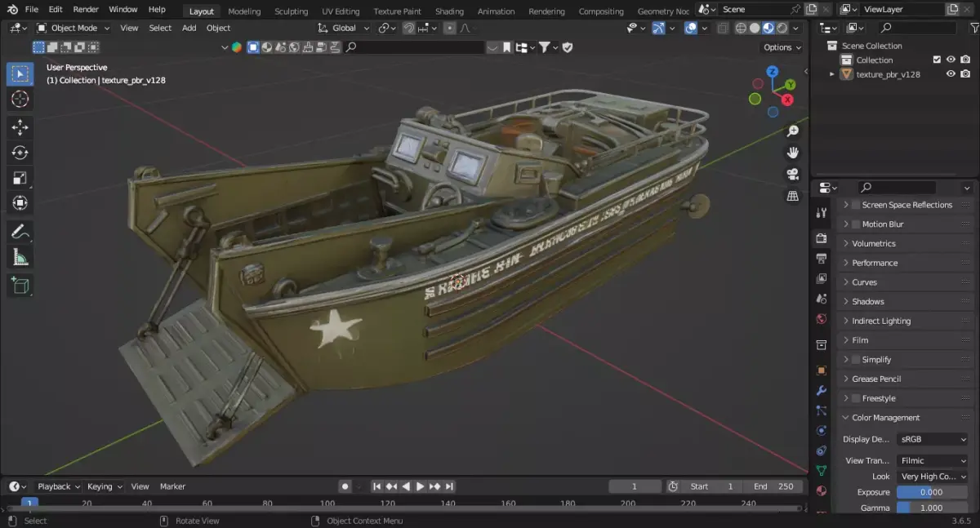Pick the Add Cube tool
Viewport: 980px width, 528px height.
coord(20,286)
